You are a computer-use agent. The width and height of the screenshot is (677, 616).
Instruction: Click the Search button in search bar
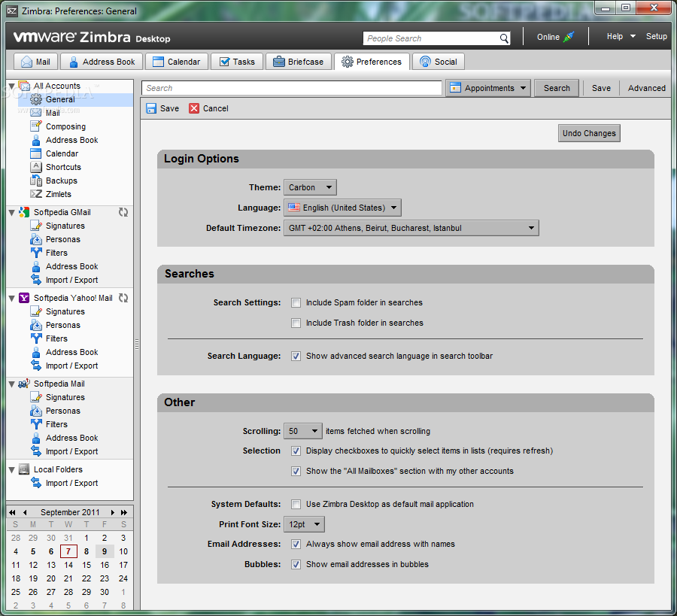557,88
